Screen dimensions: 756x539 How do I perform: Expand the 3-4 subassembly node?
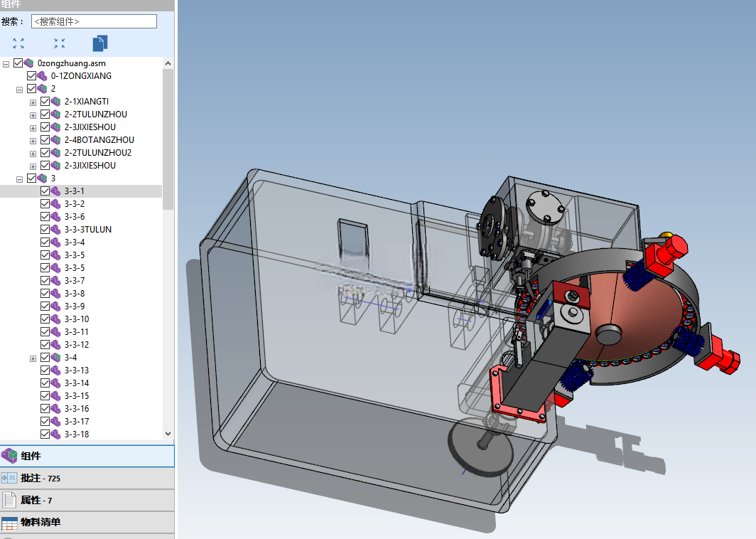coord(33,358)
